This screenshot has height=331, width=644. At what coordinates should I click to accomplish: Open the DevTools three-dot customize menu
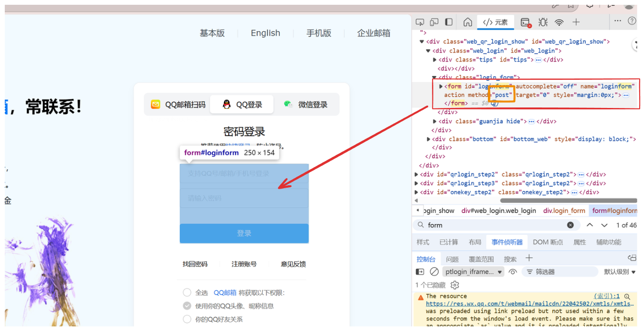click(617, 21)
